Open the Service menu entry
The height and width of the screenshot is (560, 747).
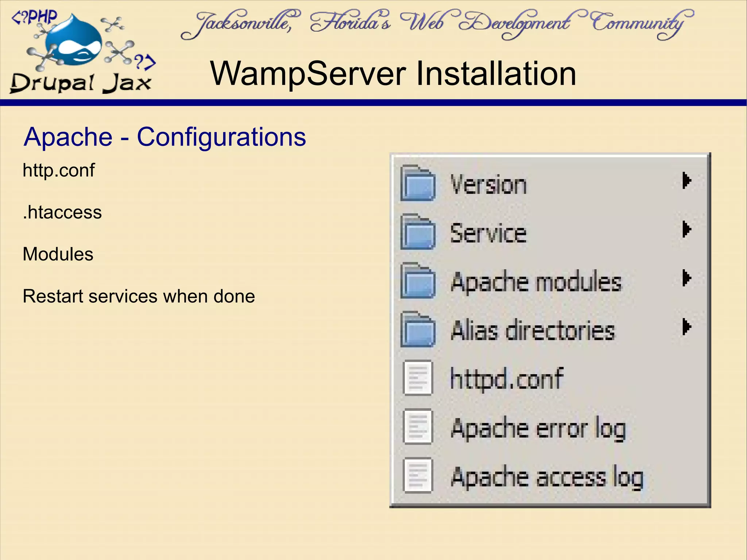pyautogui.click(x=550, y=232)
